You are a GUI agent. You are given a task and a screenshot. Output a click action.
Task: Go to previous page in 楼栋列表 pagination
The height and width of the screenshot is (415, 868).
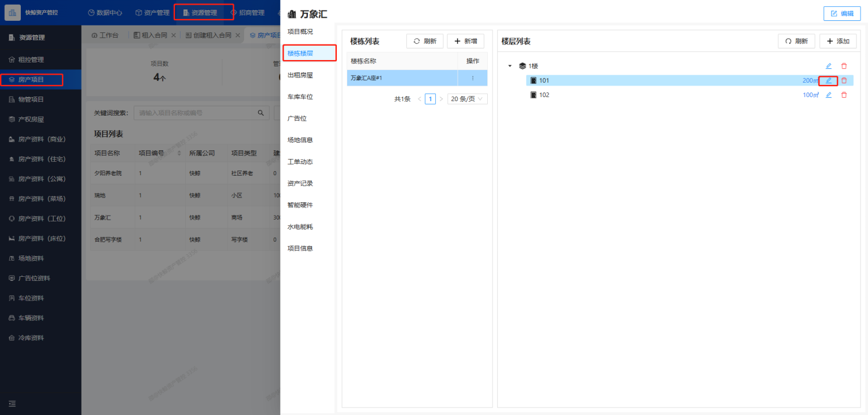[420, 99]
